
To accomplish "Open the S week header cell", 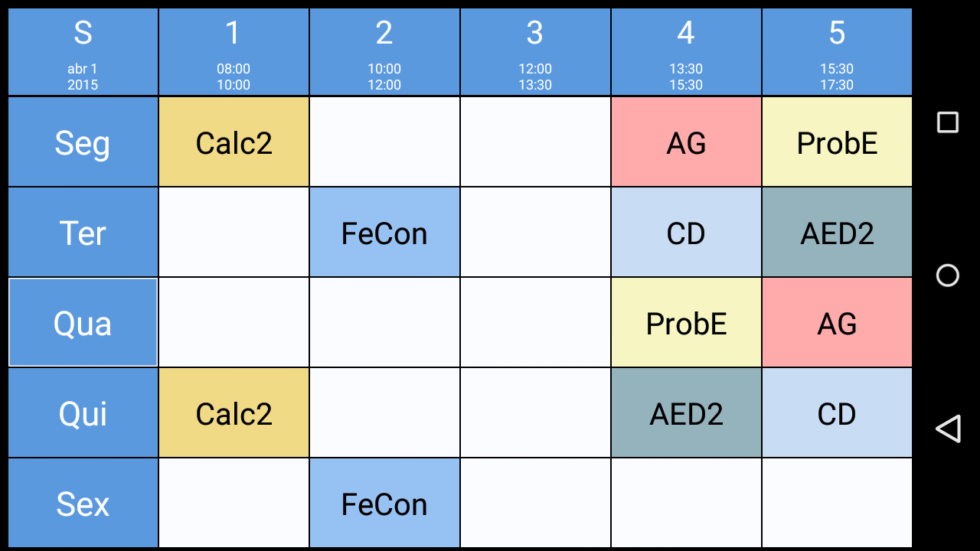I will [x=83, y=52].
